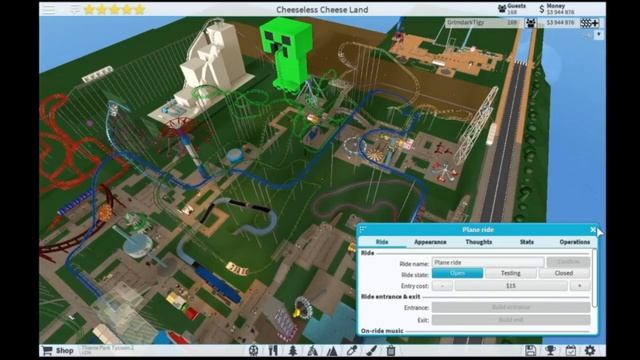Select the paintbrush tool
The image size is (640, 360).
click(371, 351)
